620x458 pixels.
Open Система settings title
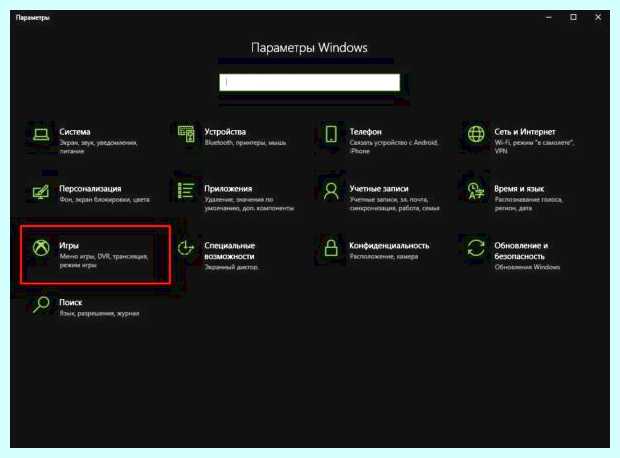click(75, 132)
